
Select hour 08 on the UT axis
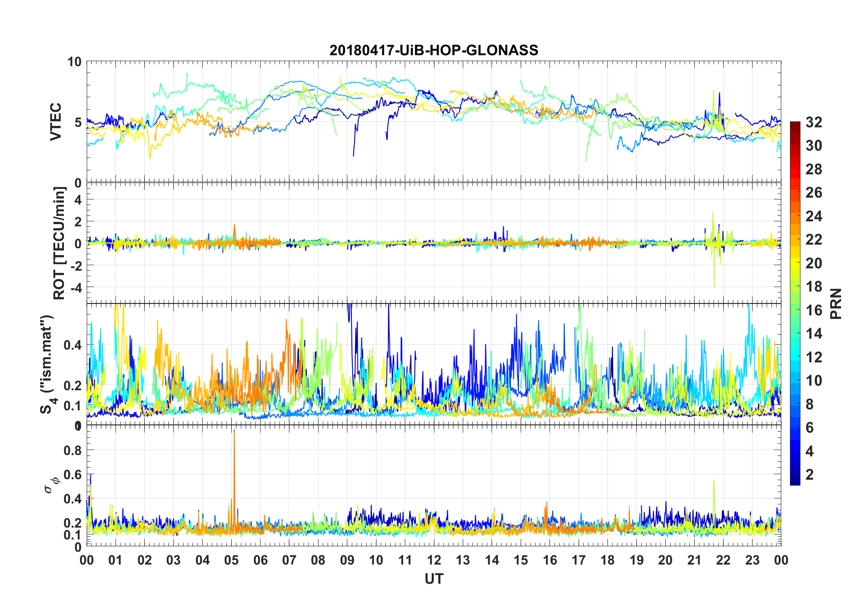(318, 560)
